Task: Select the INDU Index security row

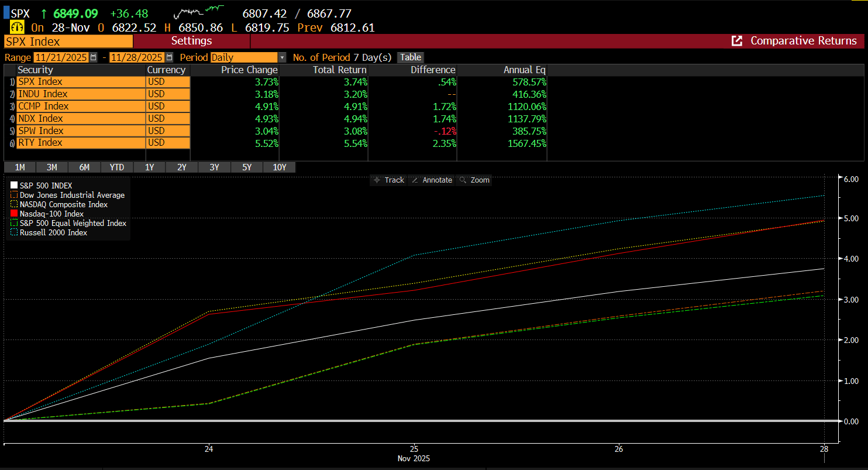Action: point(81,94)
